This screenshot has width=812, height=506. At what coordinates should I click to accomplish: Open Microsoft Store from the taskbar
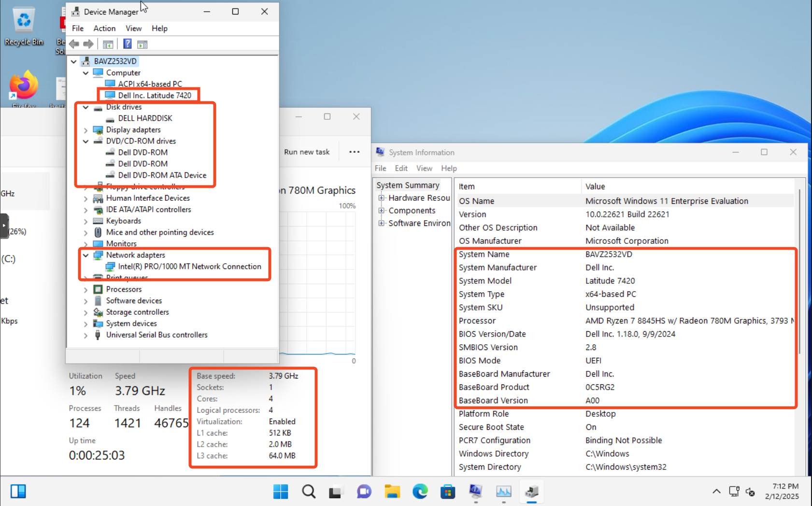click(x=448, y=492)
